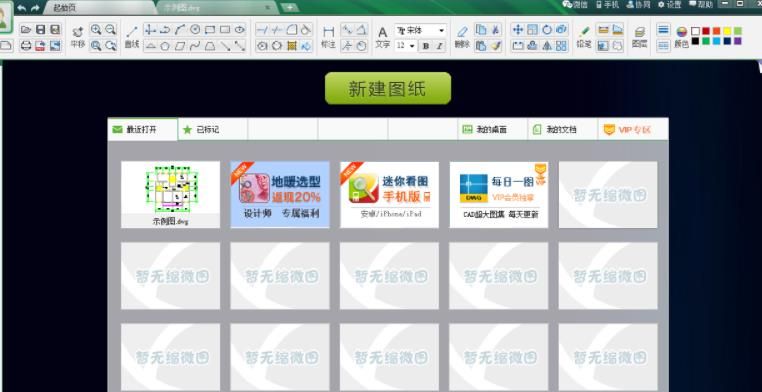
Task: Open the VIP专区 tab
Action: (633, 130)
